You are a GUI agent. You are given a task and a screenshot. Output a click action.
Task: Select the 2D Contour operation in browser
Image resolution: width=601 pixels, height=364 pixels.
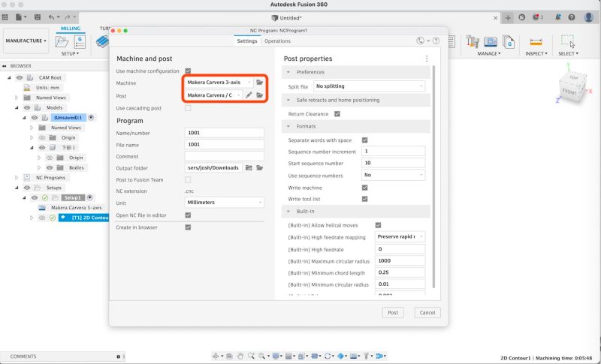tap(84, 218)
